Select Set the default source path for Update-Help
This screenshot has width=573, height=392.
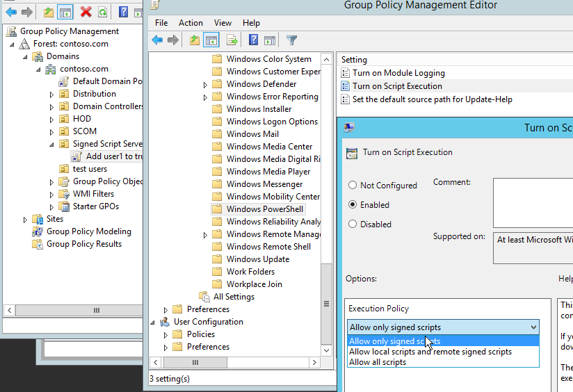433,99
